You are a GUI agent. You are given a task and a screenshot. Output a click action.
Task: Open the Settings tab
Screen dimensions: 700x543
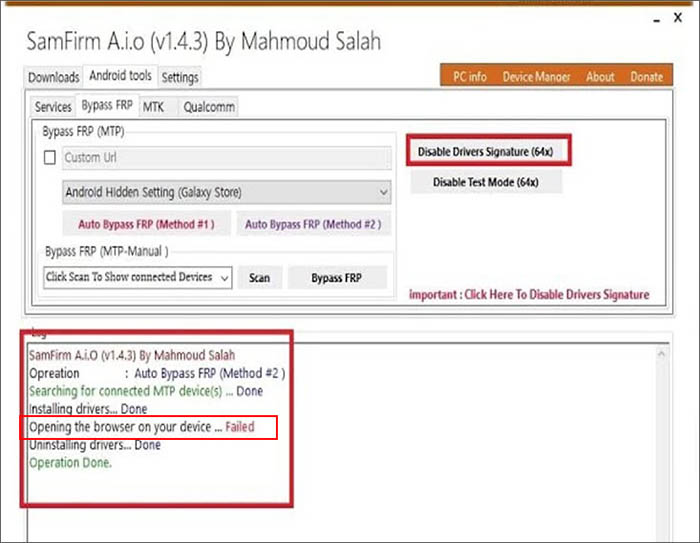click(179, 77)
